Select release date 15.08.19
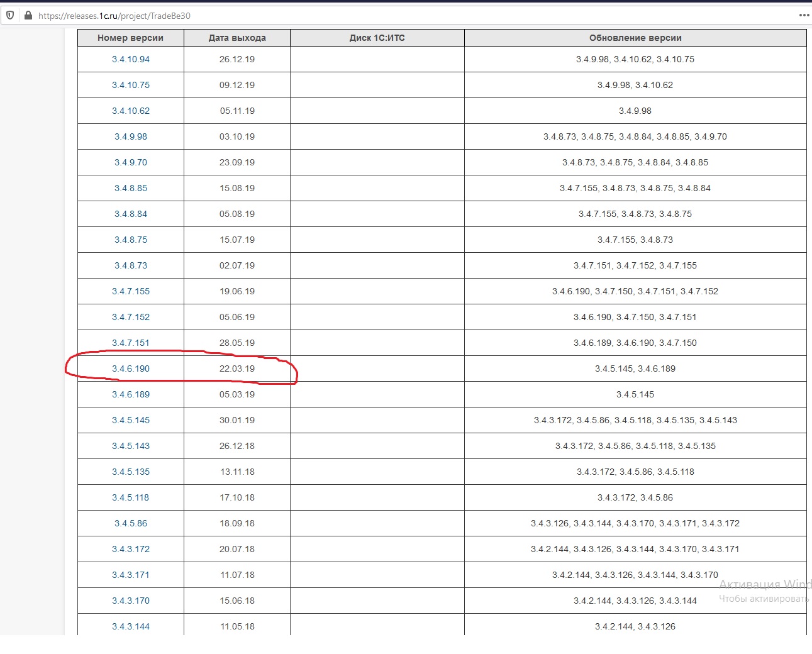The width and height of the screenshot is (812, 654). pyautogui.click(x=237, y=188)
